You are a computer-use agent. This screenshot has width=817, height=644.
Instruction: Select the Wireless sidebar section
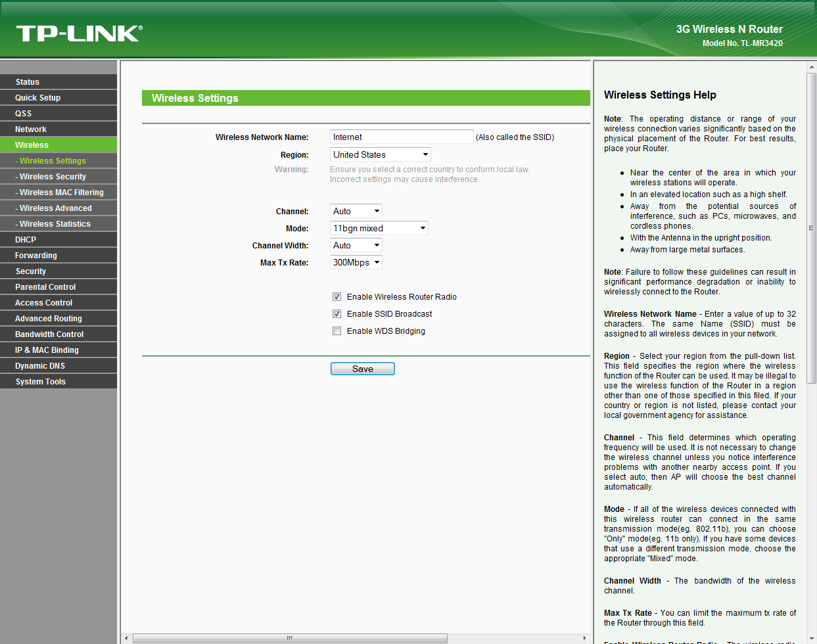point(58,145)
